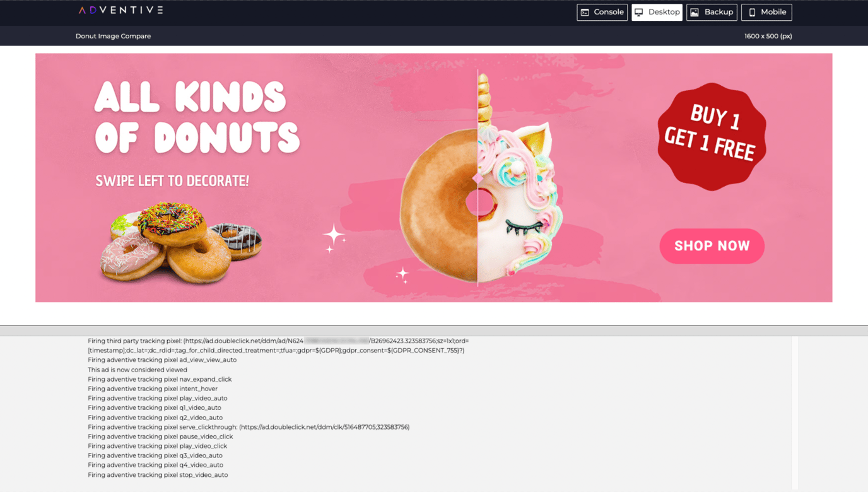Open the Console view tab
The image size is (868, 492).
(x=602, y=12)
